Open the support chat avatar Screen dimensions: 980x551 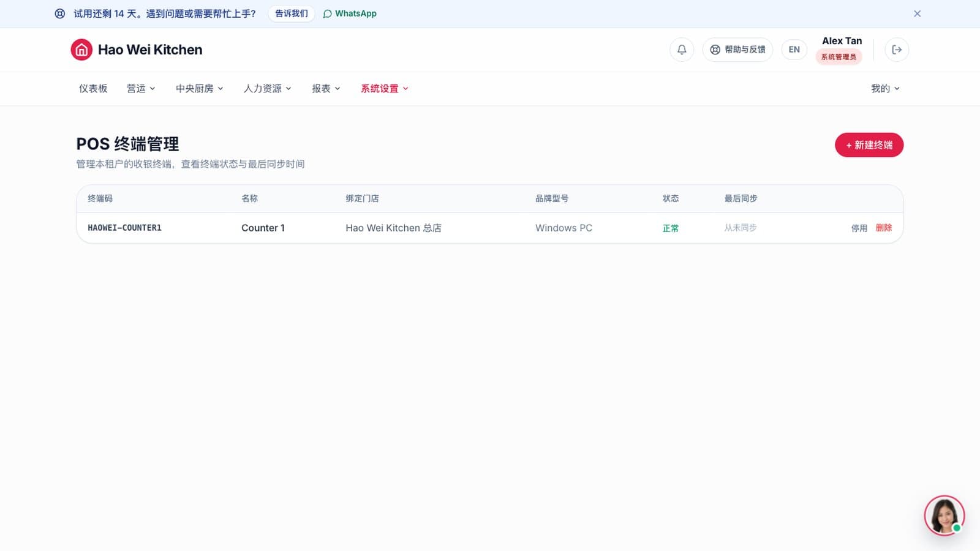click(x=944, y=515)
